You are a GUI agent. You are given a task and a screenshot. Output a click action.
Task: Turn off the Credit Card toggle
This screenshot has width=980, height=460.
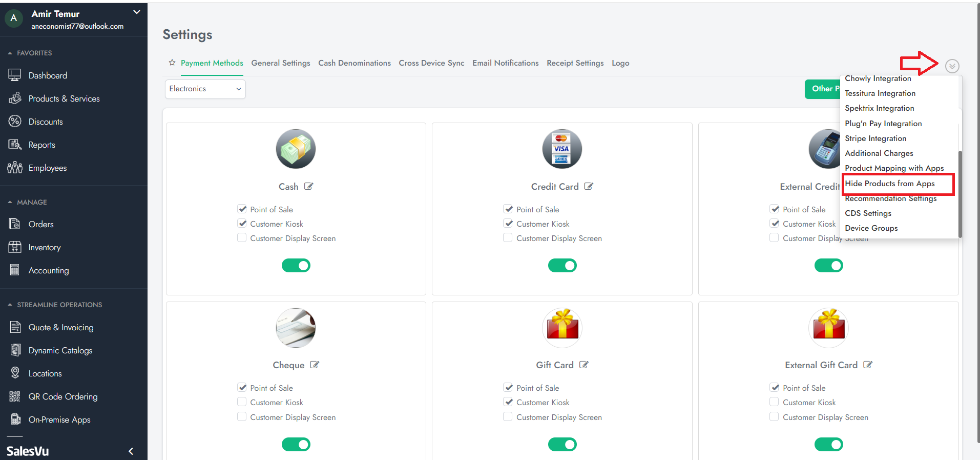point(562,265)
